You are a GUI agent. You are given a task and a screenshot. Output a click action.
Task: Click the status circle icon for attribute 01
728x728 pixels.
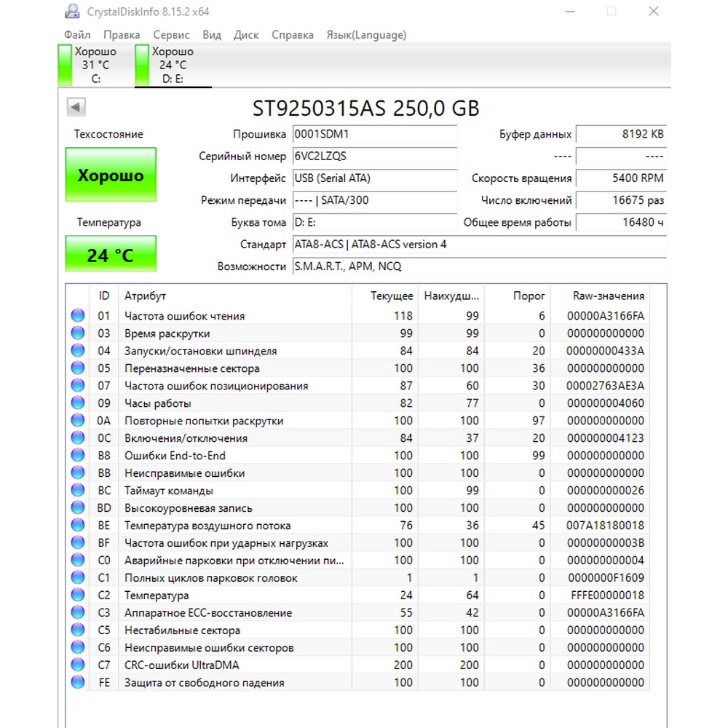(78, 316)
